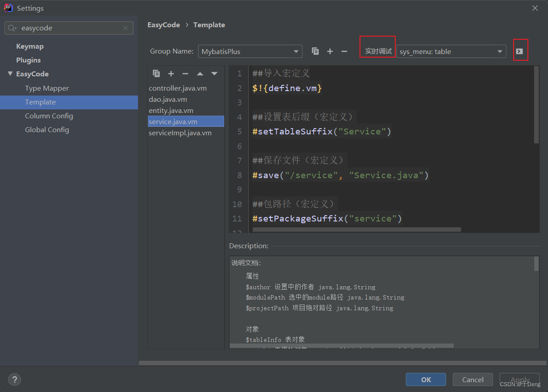The width and height of the screenshot is (548, 392).
Task: Select Plugins in settings tree
Action: (x=29, y=60)
